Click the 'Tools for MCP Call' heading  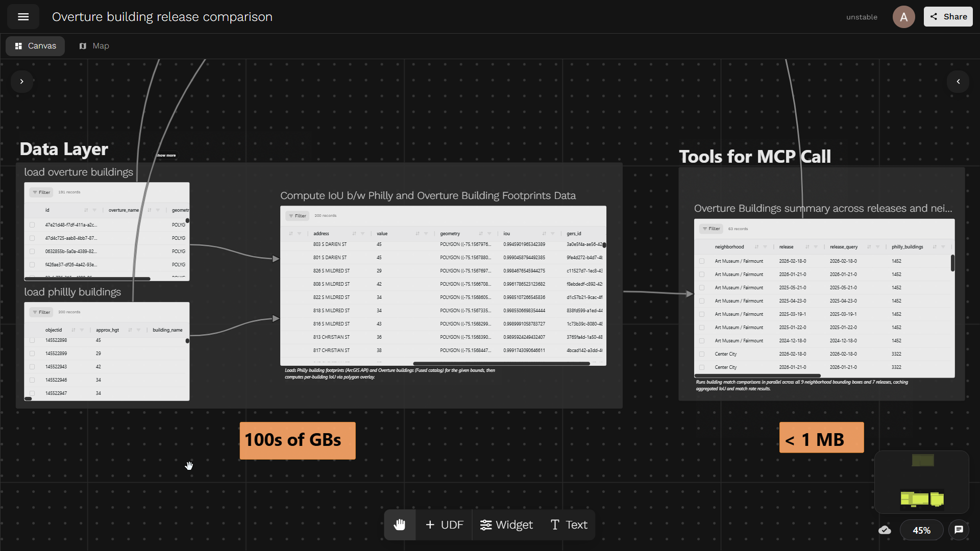click(755, 157)
